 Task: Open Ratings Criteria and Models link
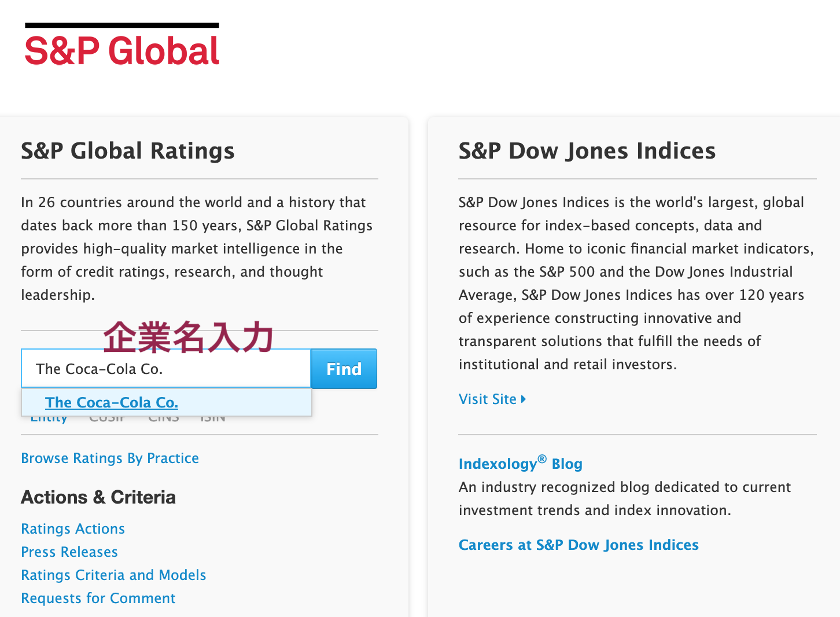click(113, 575)
